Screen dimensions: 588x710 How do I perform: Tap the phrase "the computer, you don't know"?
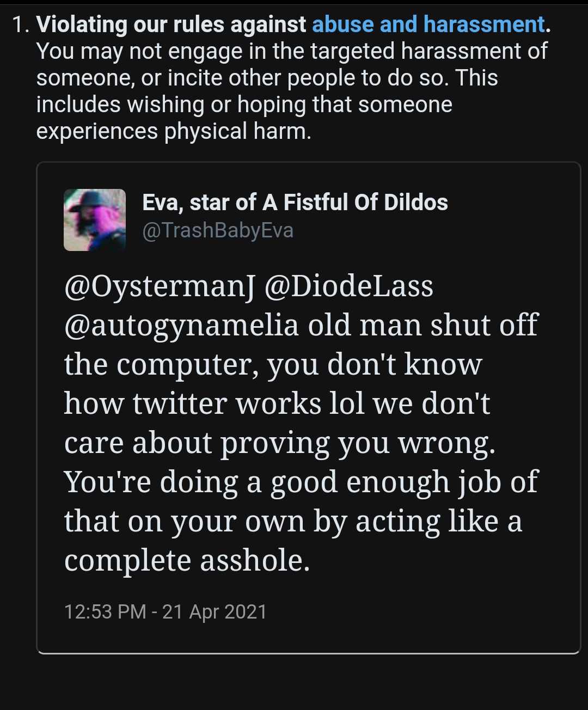(273, 365)
